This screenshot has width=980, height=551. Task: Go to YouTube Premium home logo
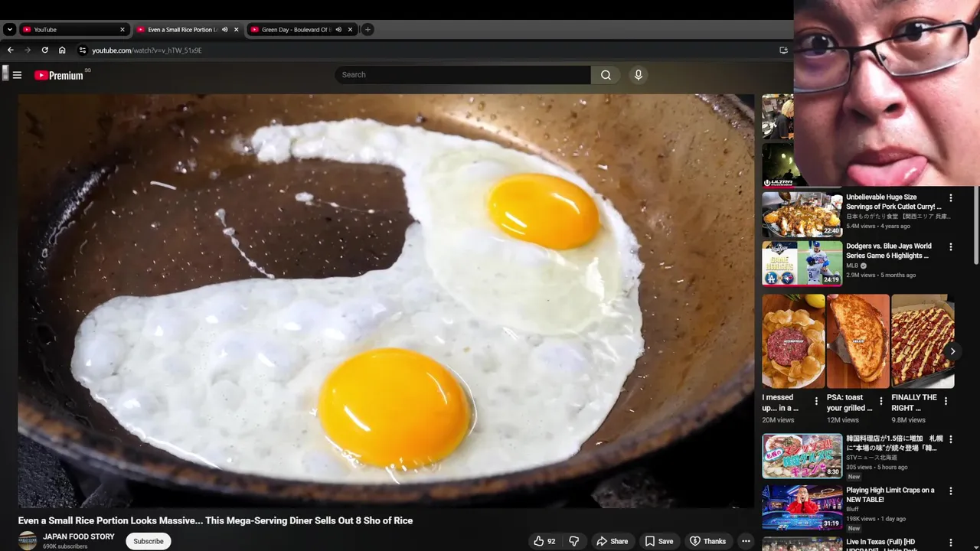[59, 75]
